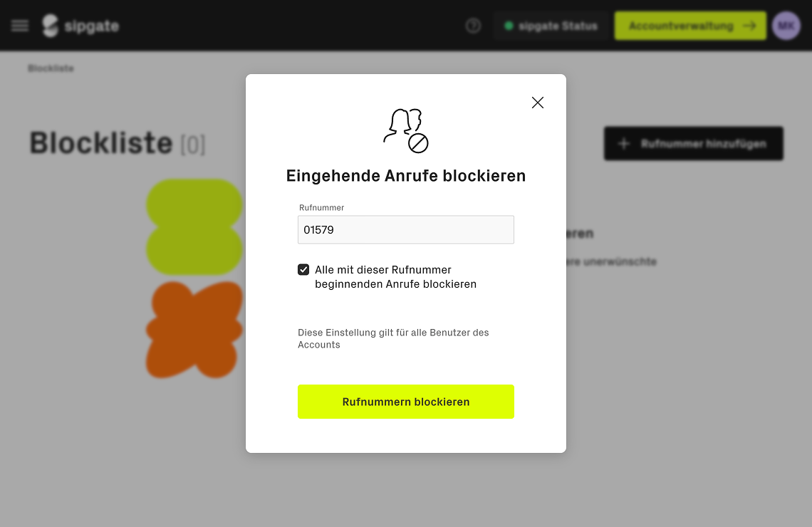This screenshot has width=812, height=527.
Task: Click the Eingehende Anrufe blockieren heading
Action: click(x=405, y=175)
